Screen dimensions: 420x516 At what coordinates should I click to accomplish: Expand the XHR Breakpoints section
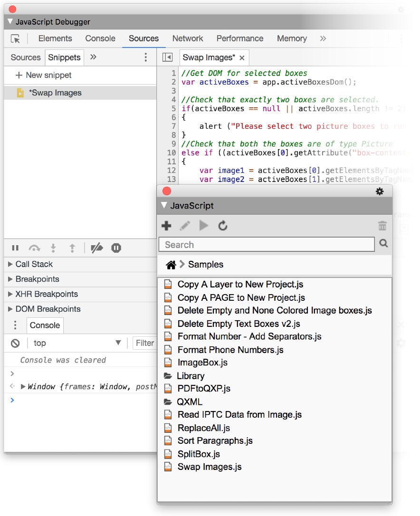coord(80,294)
